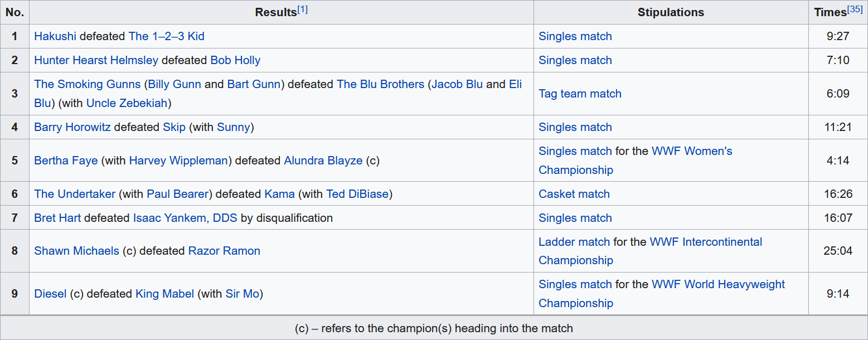Viewport: 868px width, 340px height.
Task: Open the Casket match link
Action: [574, 194]
